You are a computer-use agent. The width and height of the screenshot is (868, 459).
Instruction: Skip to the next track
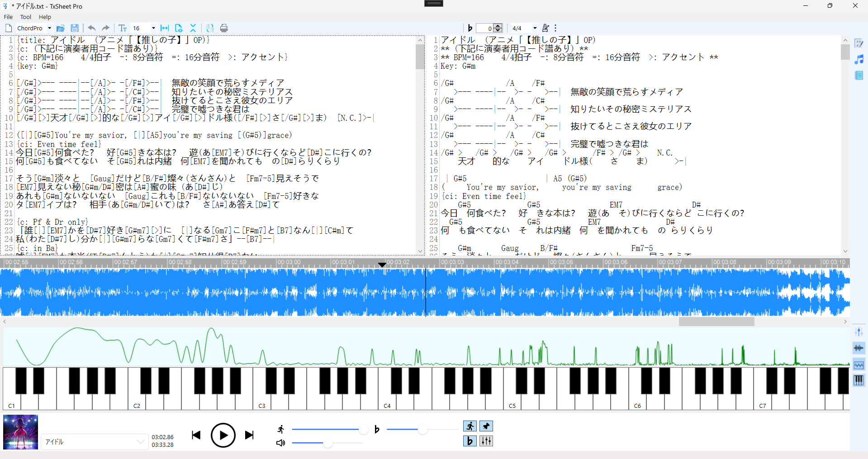[249, 435]
